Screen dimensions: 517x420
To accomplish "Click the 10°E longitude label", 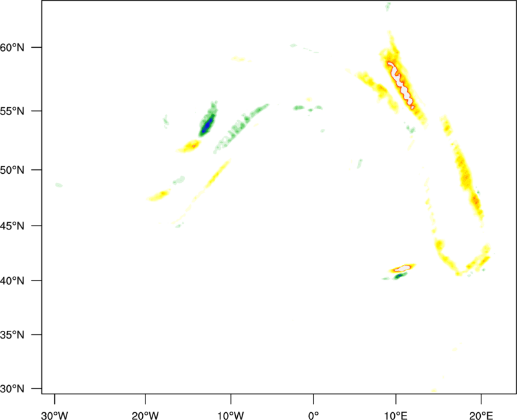I will point(396,415).
